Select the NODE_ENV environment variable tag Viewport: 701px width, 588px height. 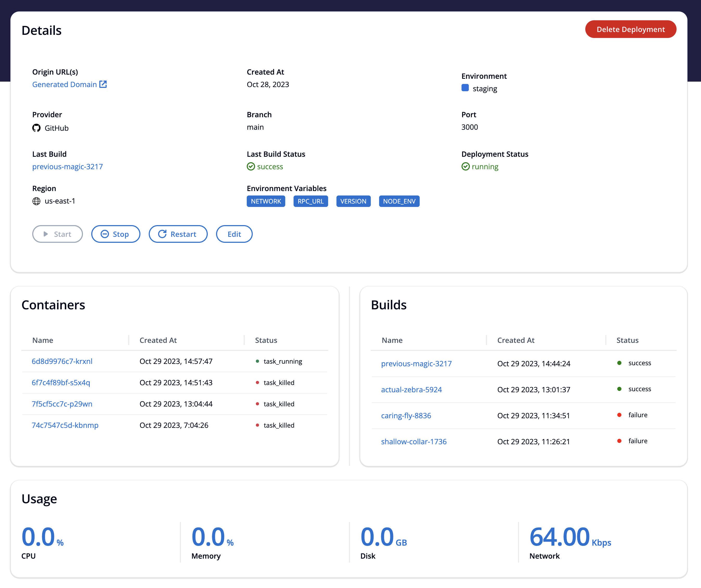pyautogui.click(x=399, y=201)
